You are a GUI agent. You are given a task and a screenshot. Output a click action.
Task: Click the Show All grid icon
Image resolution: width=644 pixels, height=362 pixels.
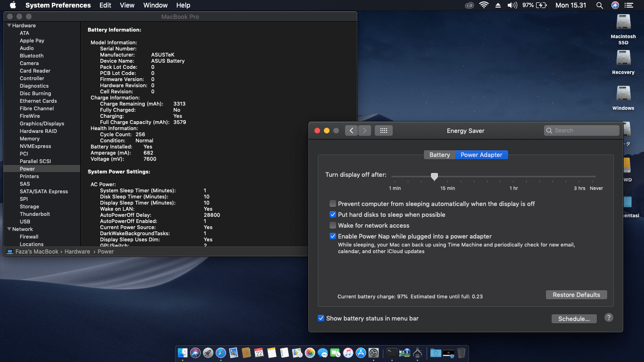click(x=383, y=131)
